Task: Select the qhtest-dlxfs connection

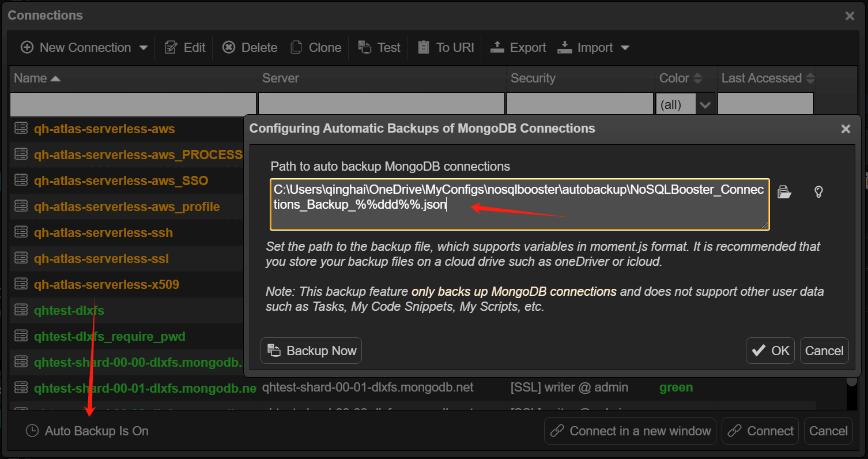Action: tap(69, 310)
